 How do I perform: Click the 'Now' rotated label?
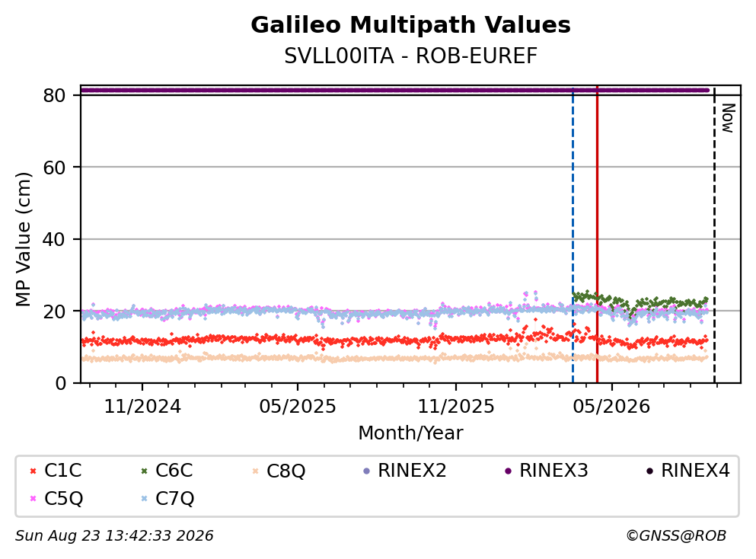pos(728,118)
